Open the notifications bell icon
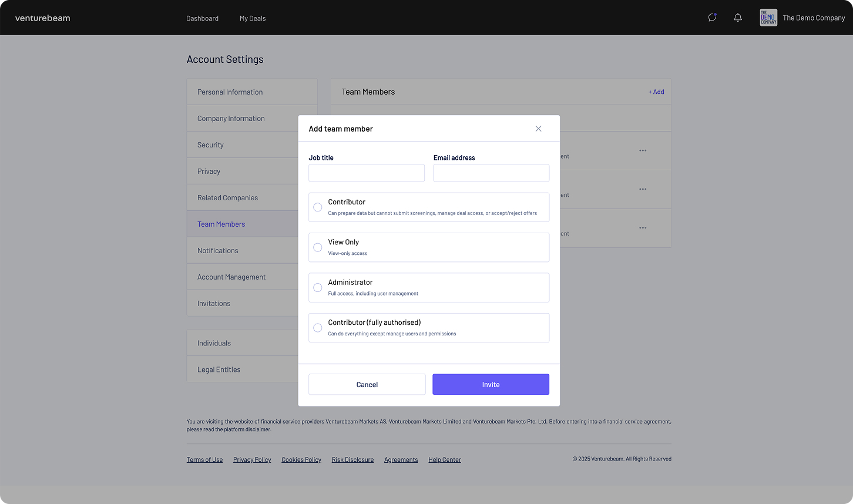Viewport: 853px width, 504px height. (738, 18)
